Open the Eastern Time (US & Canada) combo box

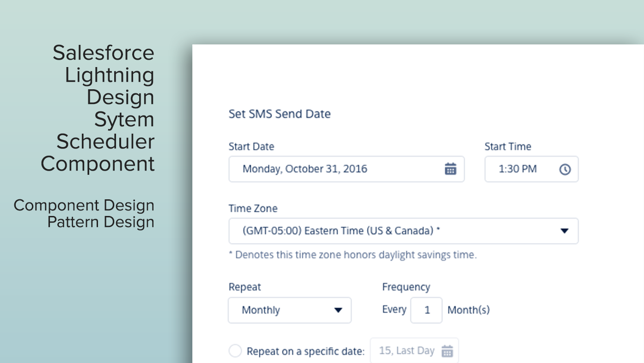coord(404,231)
